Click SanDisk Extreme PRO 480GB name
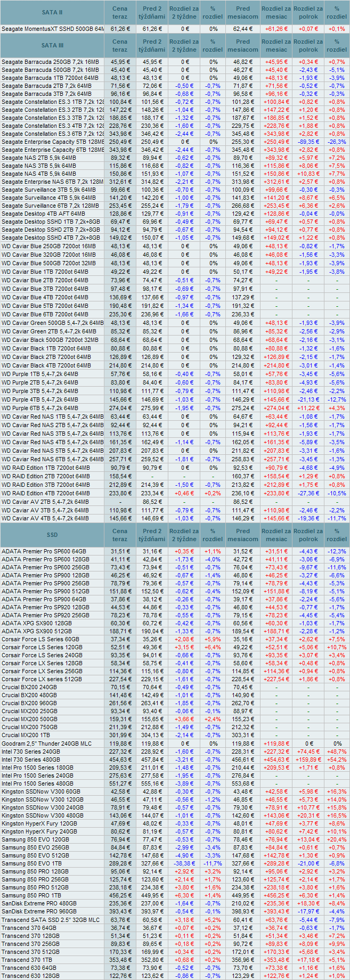 [x=39, y=904]
